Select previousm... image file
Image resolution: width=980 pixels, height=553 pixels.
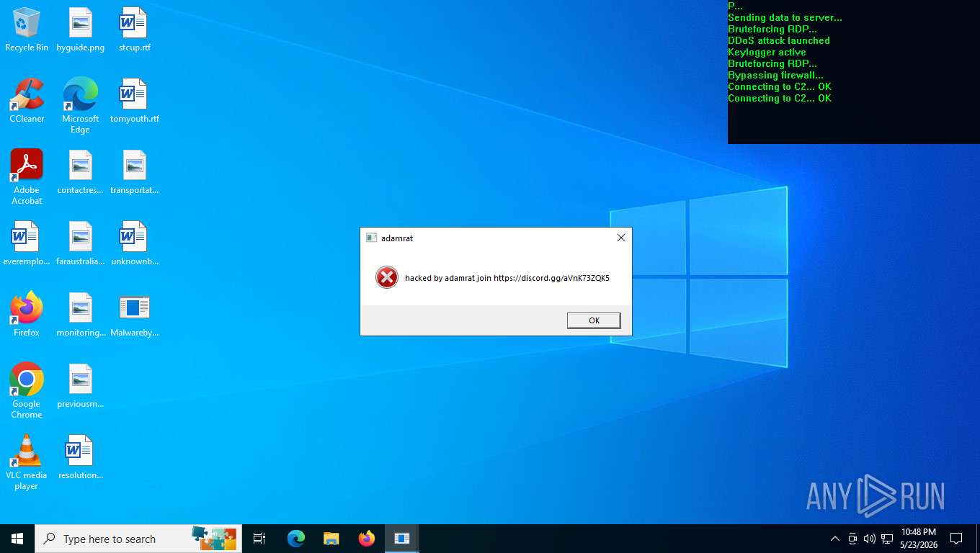click(81, 386)
